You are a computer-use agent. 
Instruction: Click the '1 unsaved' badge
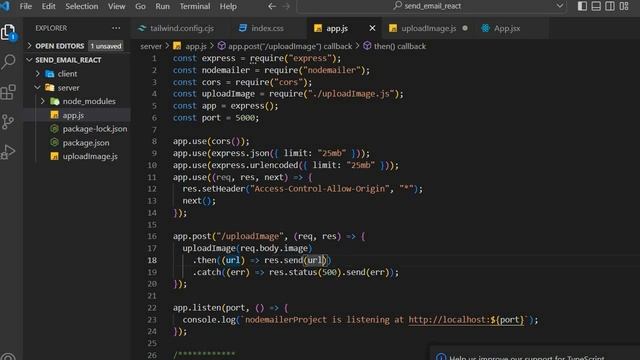point(106,46)
